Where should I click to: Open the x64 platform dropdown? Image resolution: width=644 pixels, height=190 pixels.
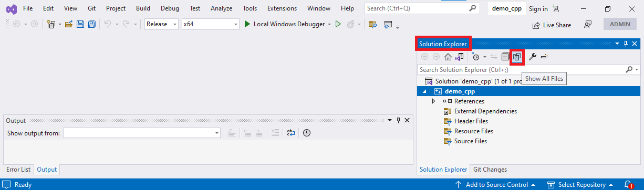(x=210, y=24)
